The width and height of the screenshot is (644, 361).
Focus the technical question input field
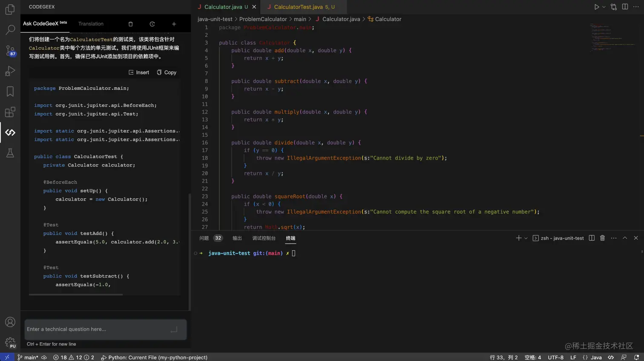point(106,329)
